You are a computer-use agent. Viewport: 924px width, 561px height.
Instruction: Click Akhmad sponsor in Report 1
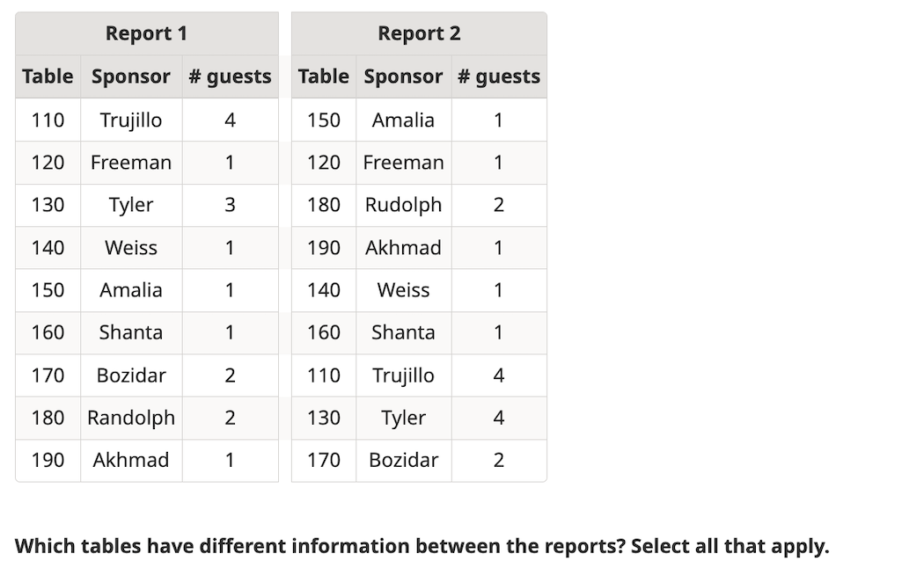point(131,460)
